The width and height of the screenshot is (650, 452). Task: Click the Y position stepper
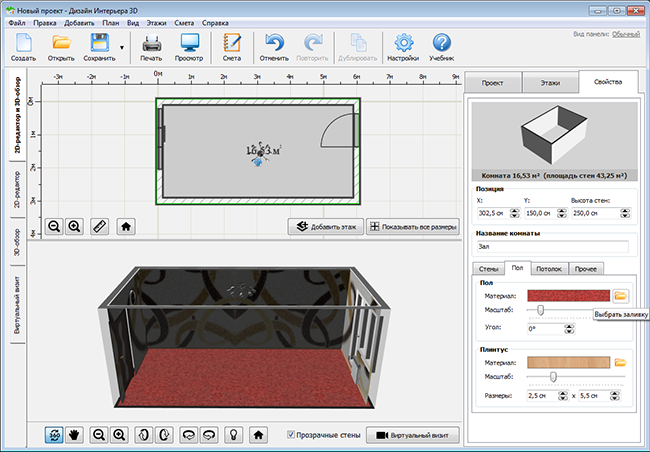(x=562, y=213)
